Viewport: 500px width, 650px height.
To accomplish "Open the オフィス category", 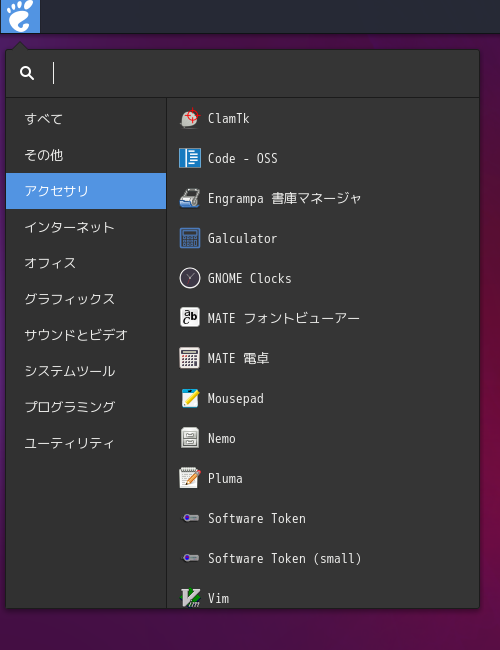I will click(x=86, y=263).
